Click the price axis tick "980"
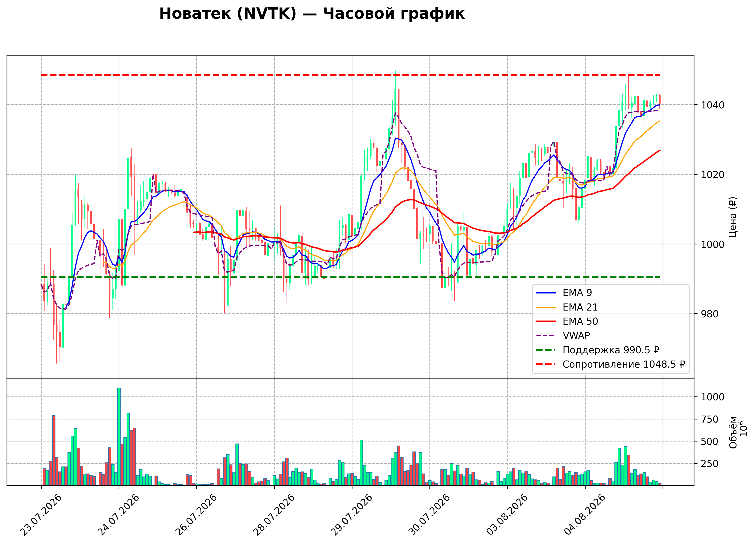The width and height of the screenshot is (756, 544). 710,314
